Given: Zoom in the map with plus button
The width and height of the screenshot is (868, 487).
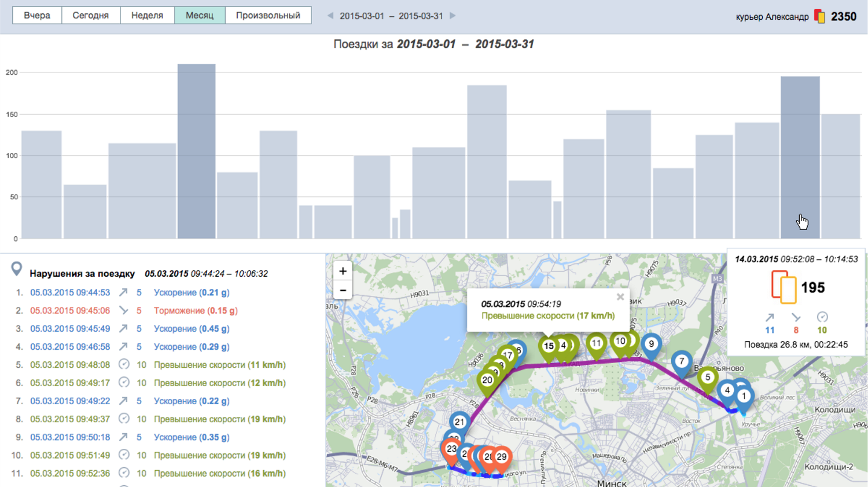Looking at the screenshot, I should click(343, 271).
